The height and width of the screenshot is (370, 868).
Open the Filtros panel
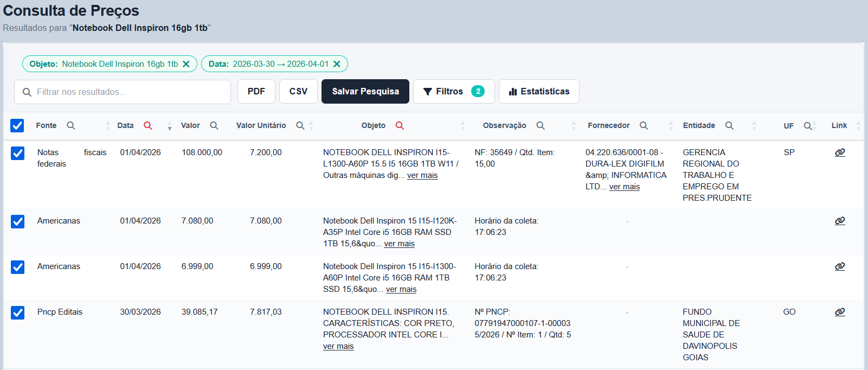pyautogui.click(x=454, y=91)
